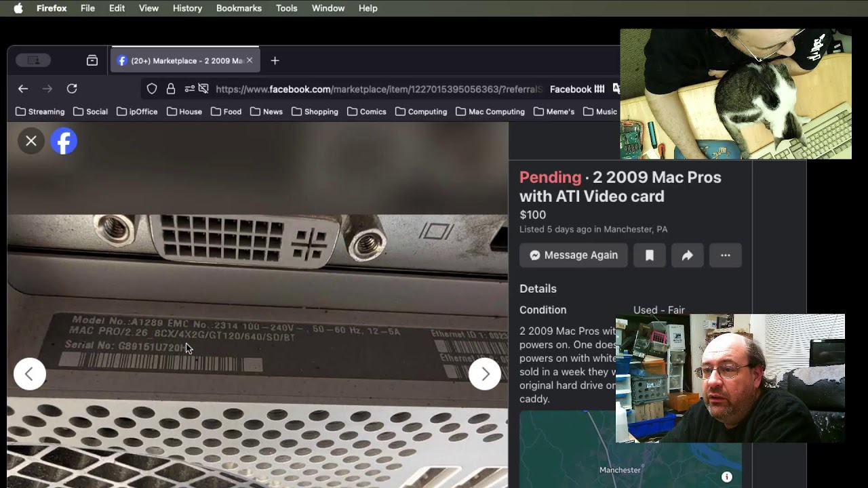868x488 pixels.
Task: Open the Bookmarks menu in menu bar
Action: coord(239,8)
